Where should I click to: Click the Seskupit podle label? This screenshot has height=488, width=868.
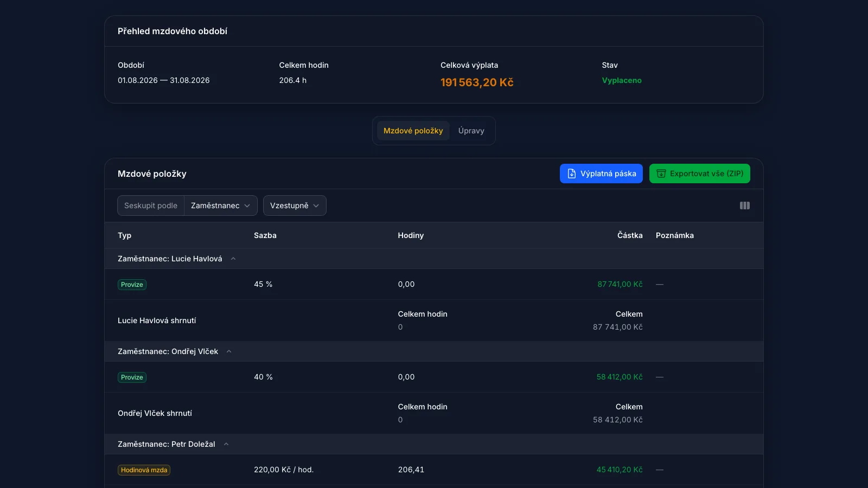pyautogui.click(x=151, y=206)
